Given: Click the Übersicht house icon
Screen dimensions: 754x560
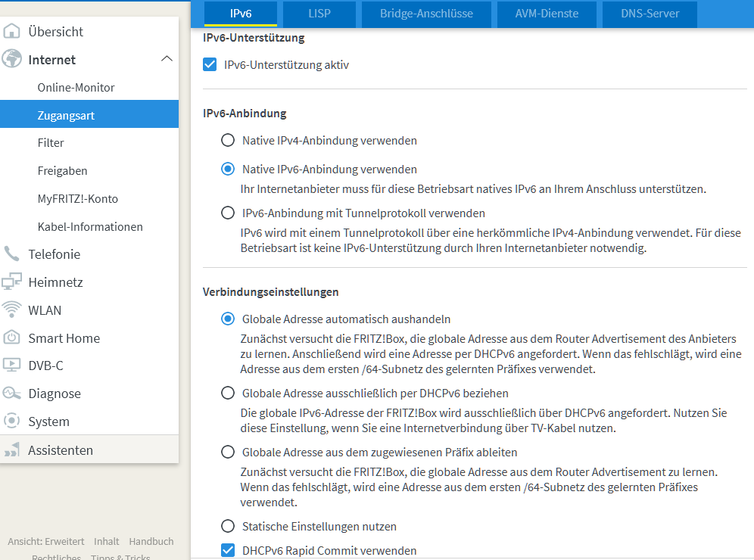Looking at the screenshot, I should (x=11, y=31).
